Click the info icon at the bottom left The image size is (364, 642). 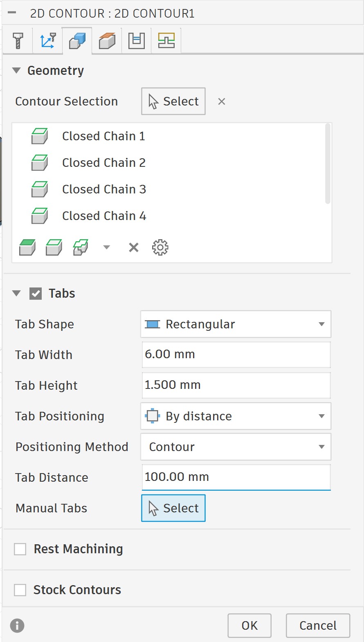click(x=17, y=625)
